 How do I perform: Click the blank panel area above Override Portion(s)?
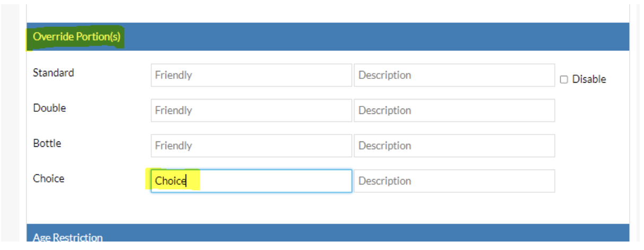point(318,11)
